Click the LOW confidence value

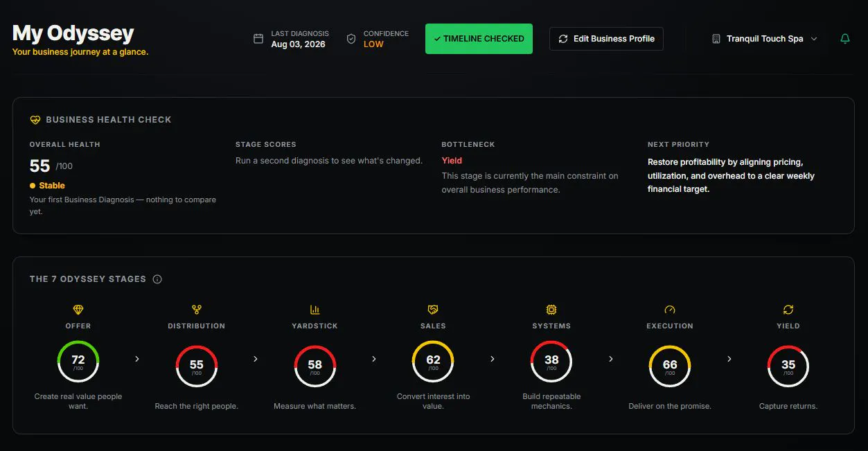tap(373, 44)
